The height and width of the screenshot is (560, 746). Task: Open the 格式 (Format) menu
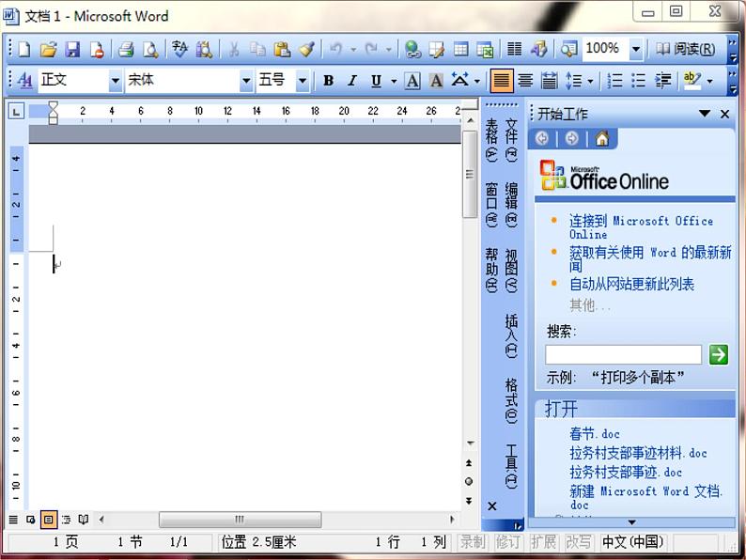[511, 399]
